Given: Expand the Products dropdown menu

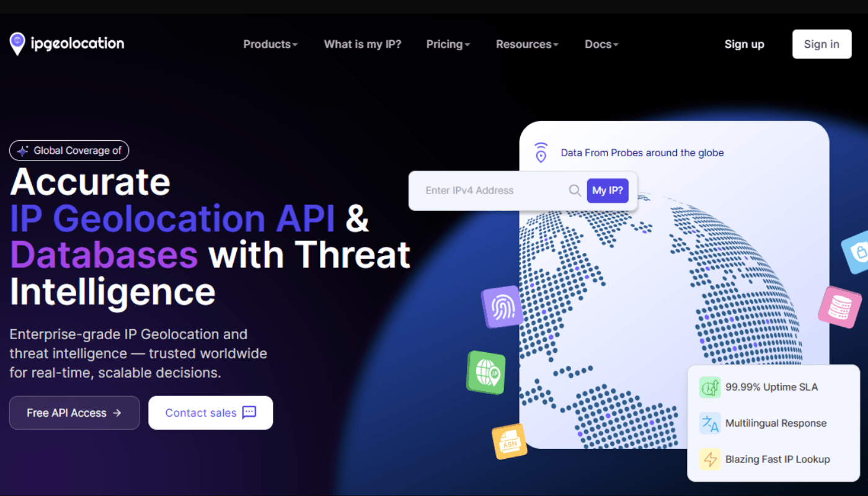Looking at the screenshot, I should tap(270, 44).
